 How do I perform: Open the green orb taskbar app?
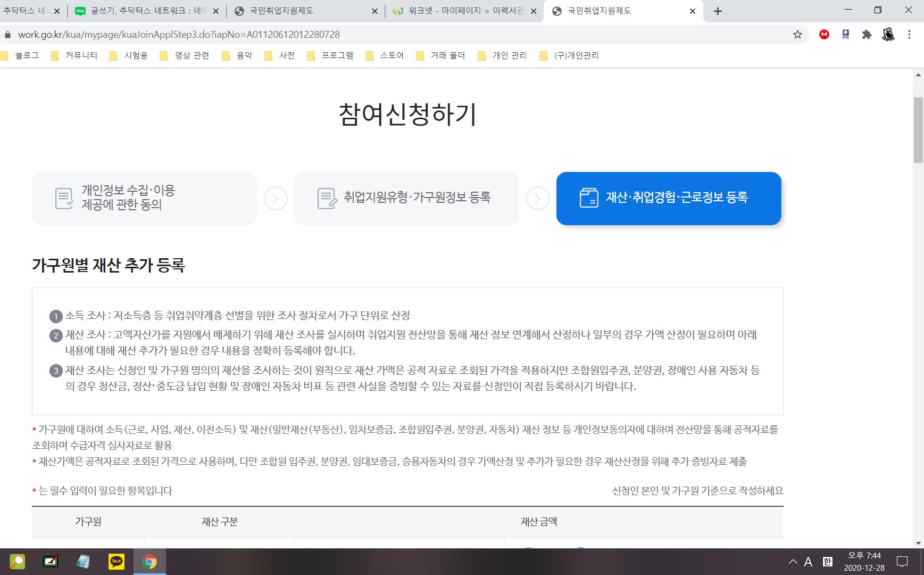pyautogui.click(x=18, y=562)
